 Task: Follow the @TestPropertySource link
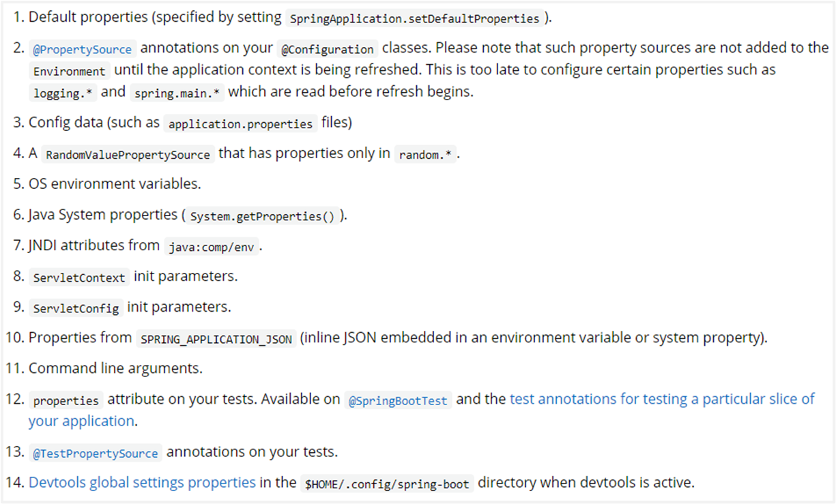point(96,454)
